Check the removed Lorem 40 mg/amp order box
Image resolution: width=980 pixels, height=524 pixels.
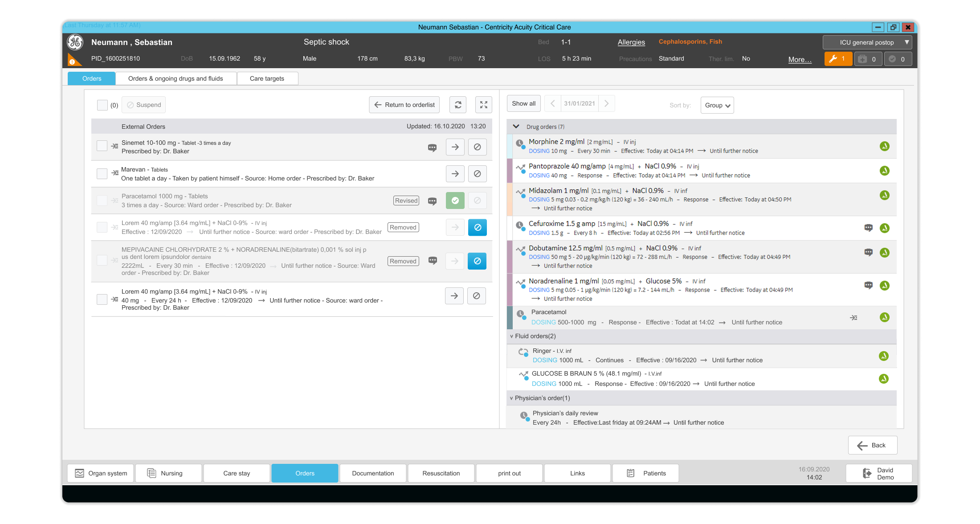(102, 227)
